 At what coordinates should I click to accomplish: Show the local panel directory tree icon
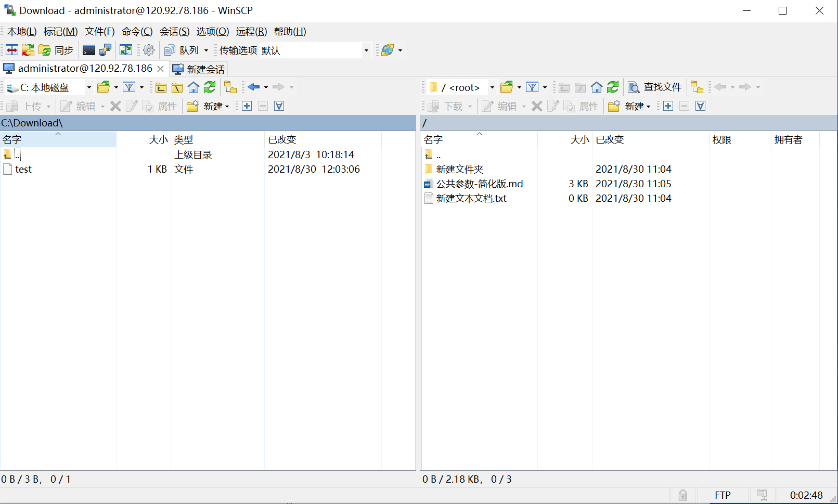[230, 87]
